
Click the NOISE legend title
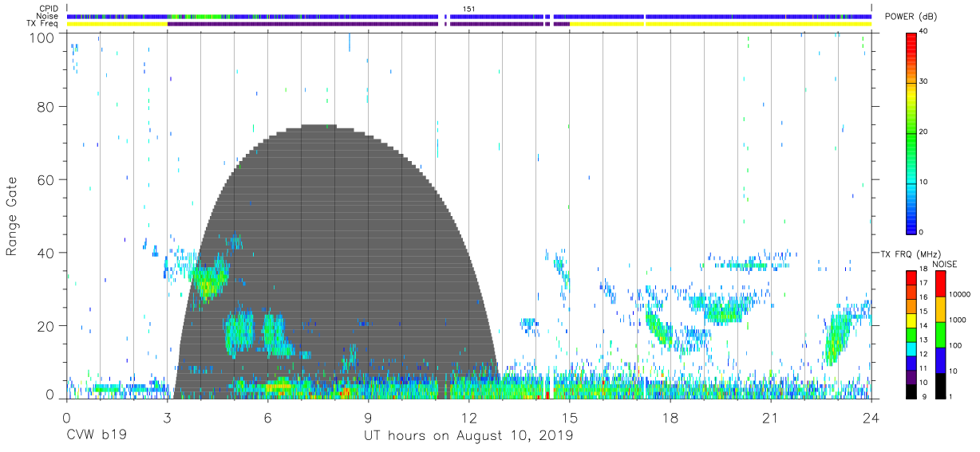click(945, 264)
